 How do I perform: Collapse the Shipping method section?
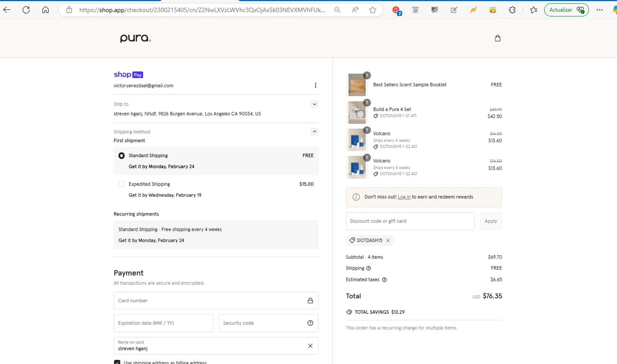click(314, 132)
